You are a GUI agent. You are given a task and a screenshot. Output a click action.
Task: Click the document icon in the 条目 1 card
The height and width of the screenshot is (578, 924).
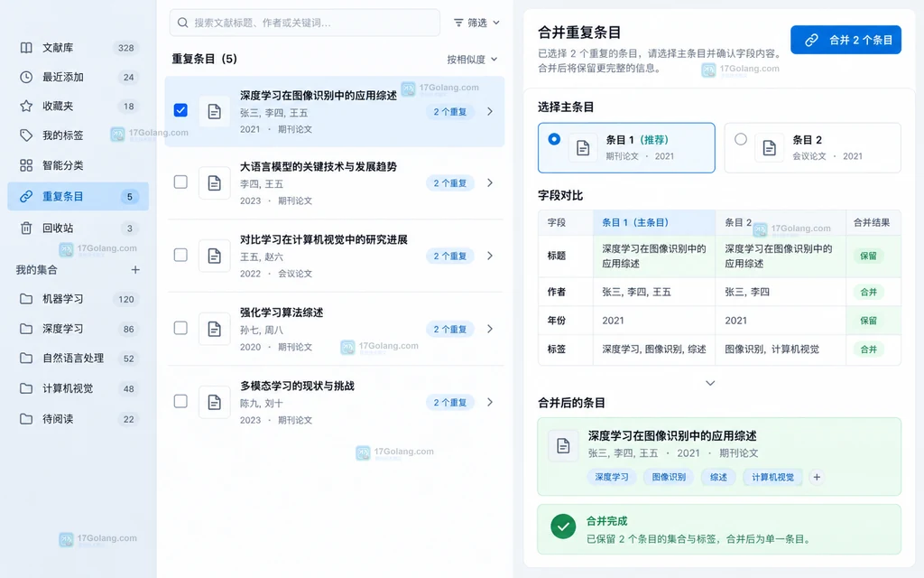(x=583, y=148)
